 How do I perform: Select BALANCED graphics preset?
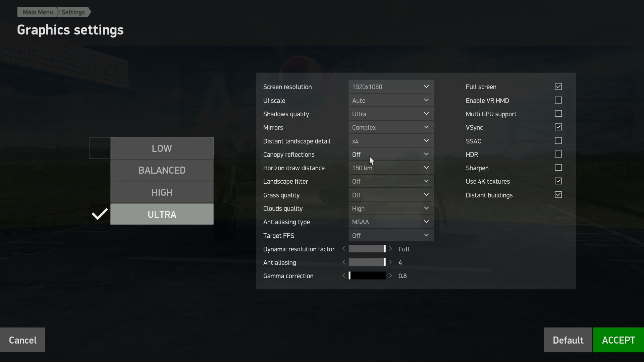(162, 170)
